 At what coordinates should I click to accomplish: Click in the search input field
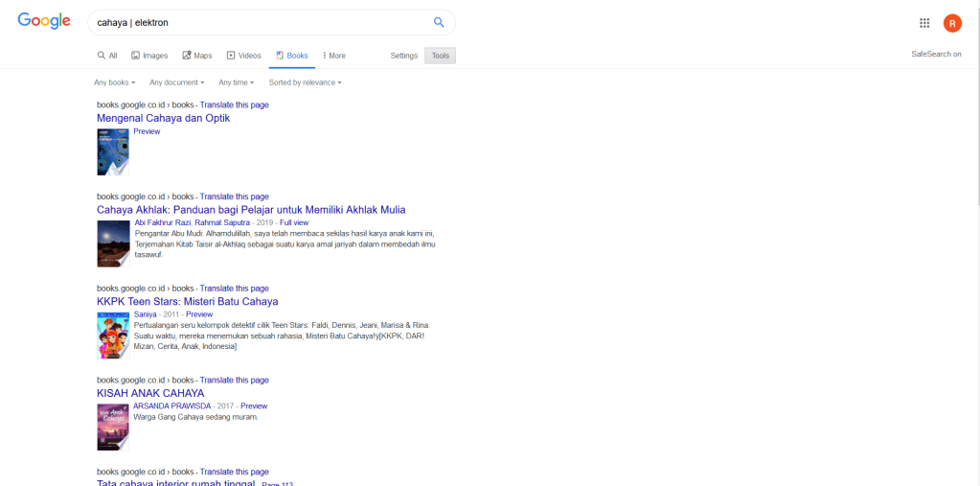point(259,22)
